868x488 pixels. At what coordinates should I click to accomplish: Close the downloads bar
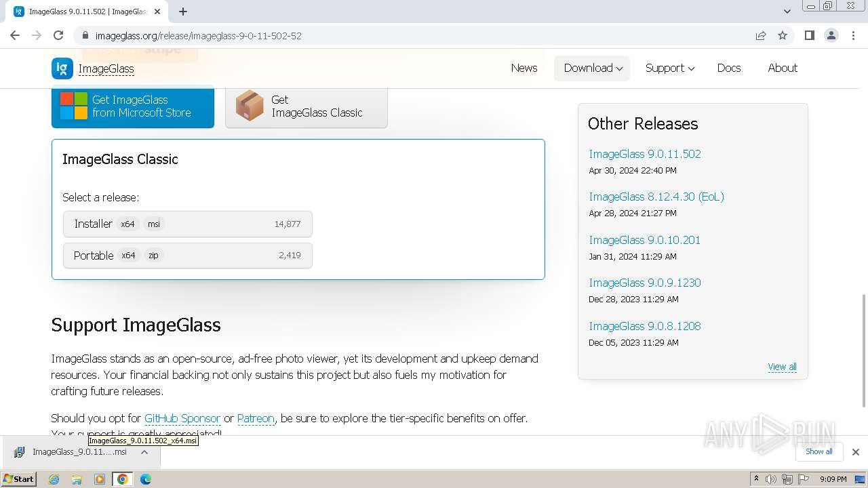(x=855, y=452)
